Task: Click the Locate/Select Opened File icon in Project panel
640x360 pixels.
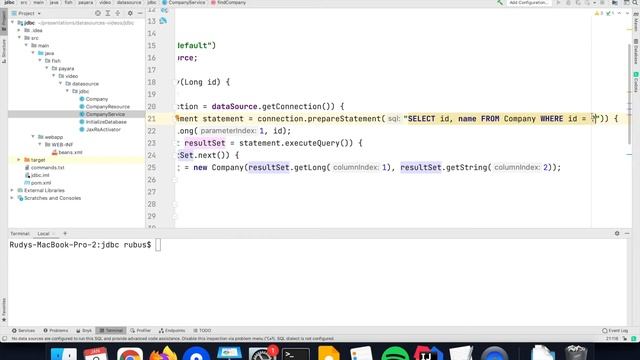Action: [x=98, y=13]
